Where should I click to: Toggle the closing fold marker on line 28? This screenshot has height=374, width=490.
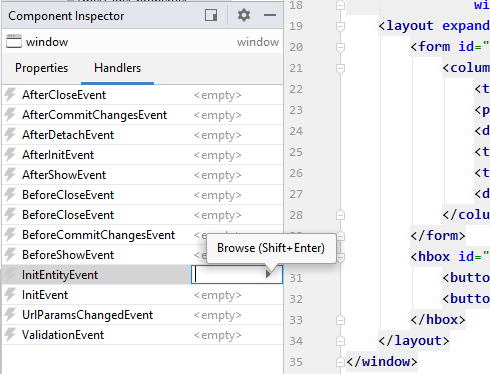click(340, 215)
